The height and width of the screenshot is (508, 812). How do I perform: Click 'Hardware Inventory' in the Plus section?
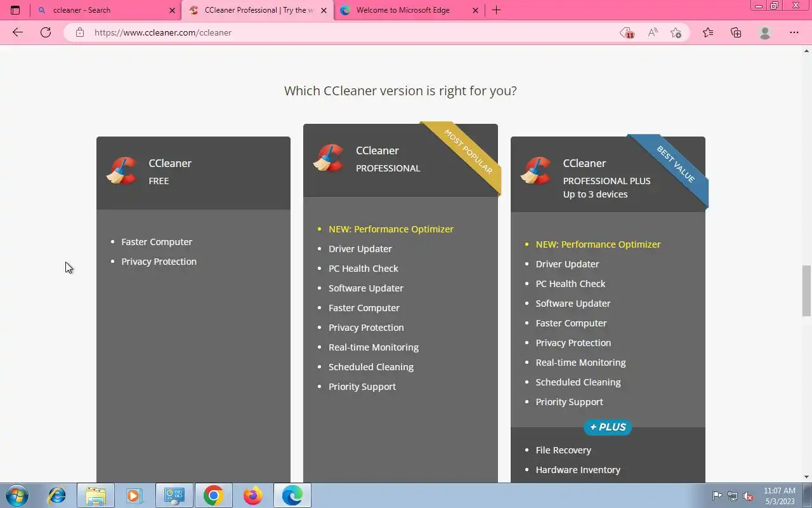click(x=578, y=470)
